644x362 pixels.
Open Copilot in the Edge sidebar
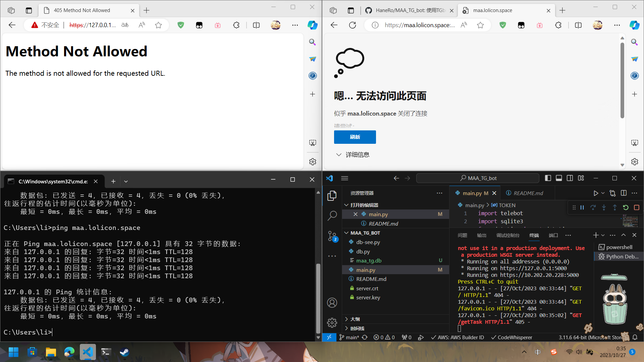coord(634,25)
